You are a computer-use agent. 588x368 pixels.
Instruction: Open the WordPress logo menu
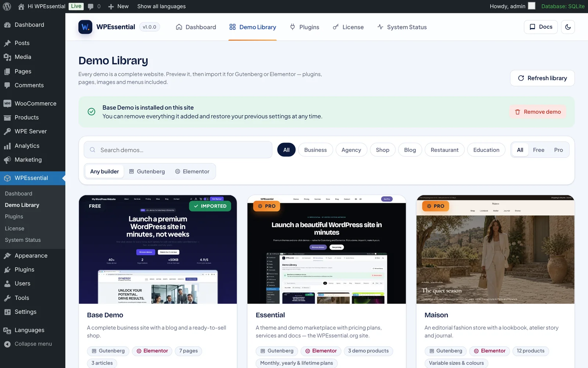(7, 6)
